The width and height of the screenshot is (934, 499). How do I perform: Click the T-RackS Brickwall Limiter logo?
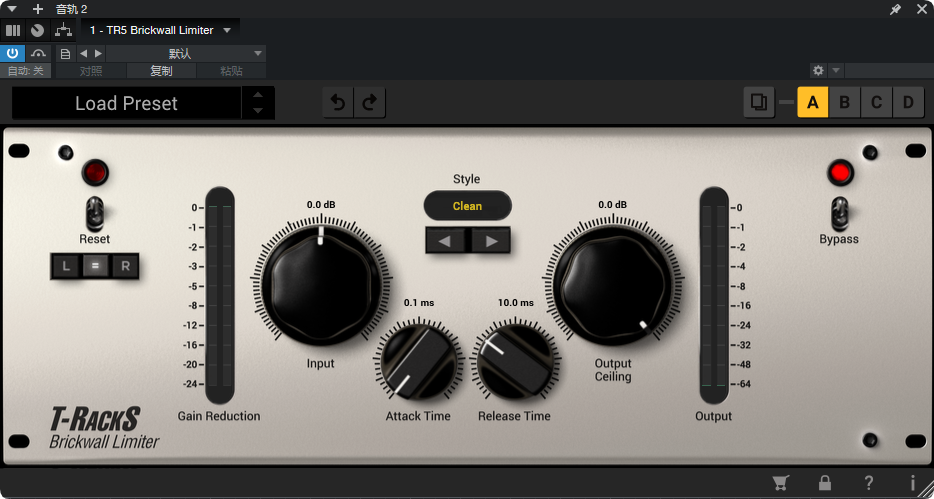(x=104, y=428)
